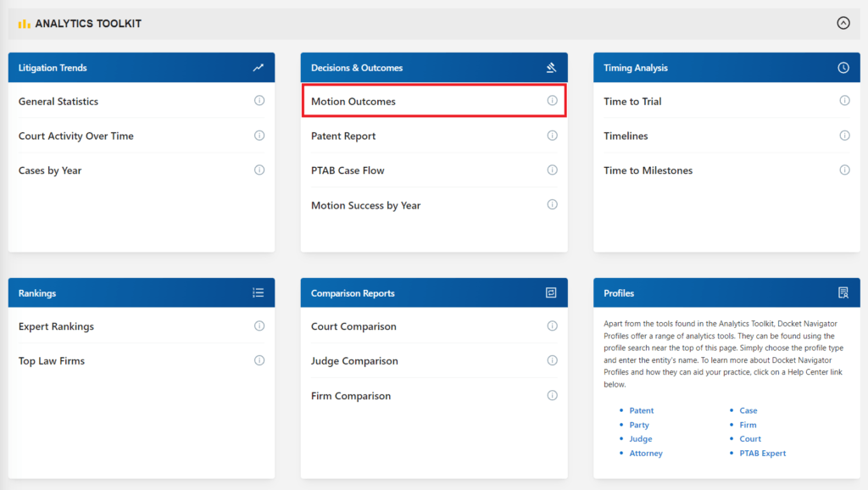Click the trend line icon in Litigation Trends

[258, 68]
